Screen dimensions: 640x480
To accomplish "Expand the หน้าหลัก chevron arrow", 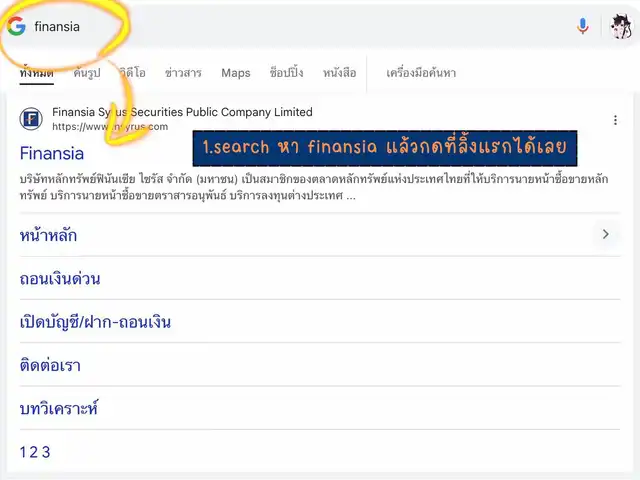I will click(604, 235).
